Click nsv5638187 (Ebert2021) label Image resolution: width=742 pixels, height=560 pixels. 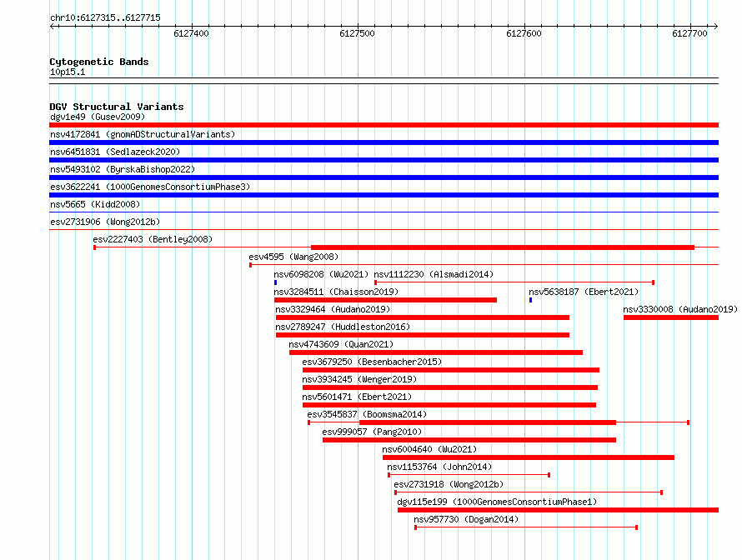(x=584, y=292)
